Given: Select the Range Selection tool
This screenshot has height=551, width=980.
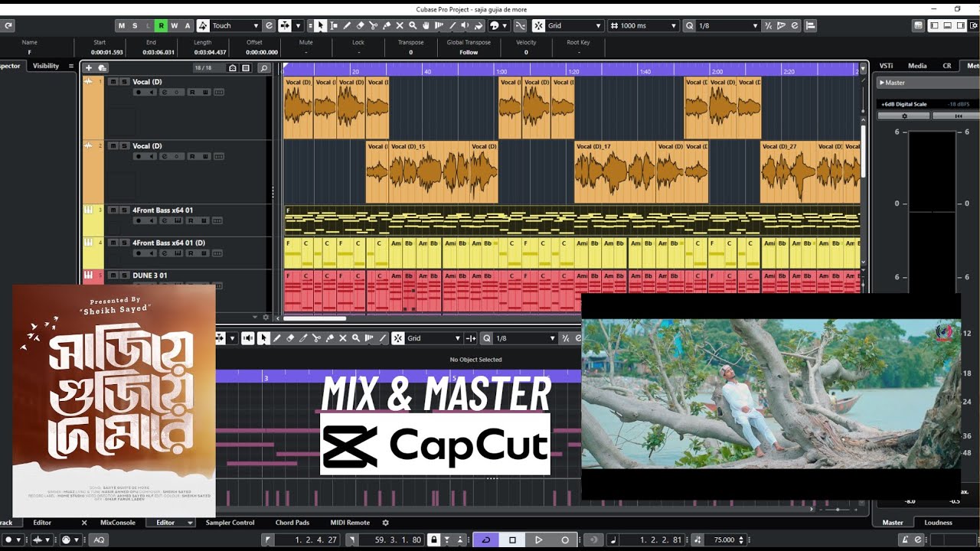Looking at the screenshot, I should pyautogui.click(x=334, y=25).
